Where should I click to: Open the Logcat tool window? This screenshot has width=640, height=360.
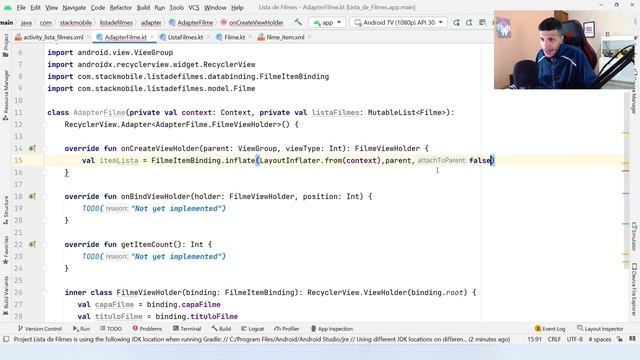[x=253, y=329]
